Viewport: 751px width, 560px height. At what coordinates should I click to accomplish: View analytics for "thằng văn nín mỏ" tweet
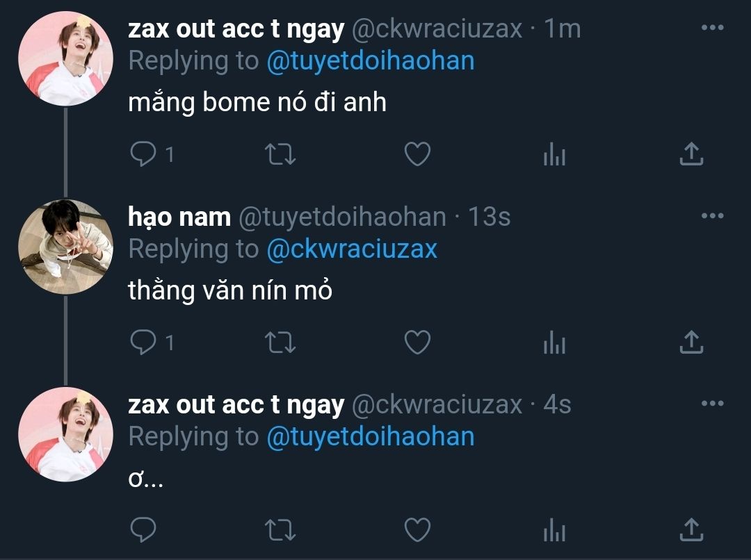[x=555, y=343]
